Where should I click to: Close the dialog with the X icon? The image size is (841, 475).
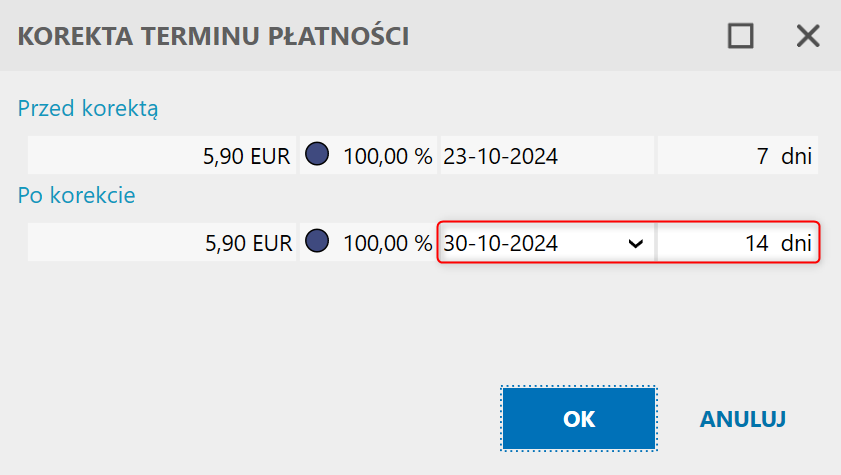807,37
